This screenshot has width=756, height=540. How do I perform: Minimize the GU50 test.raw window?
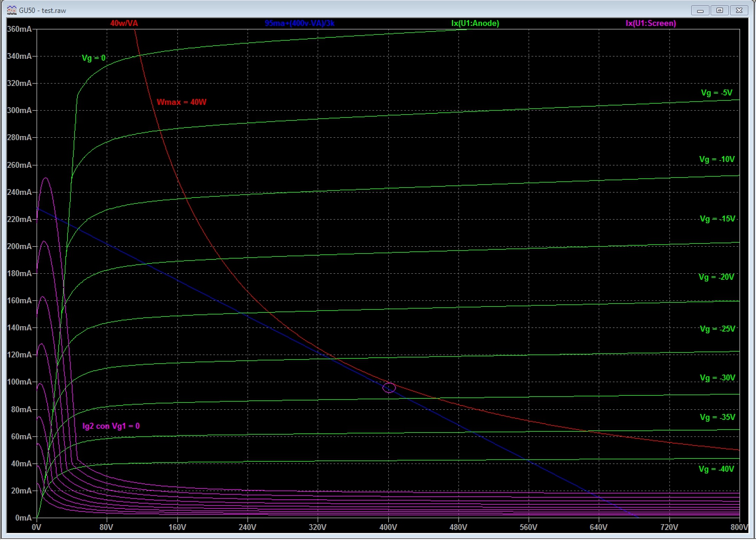tap(699, 10)
